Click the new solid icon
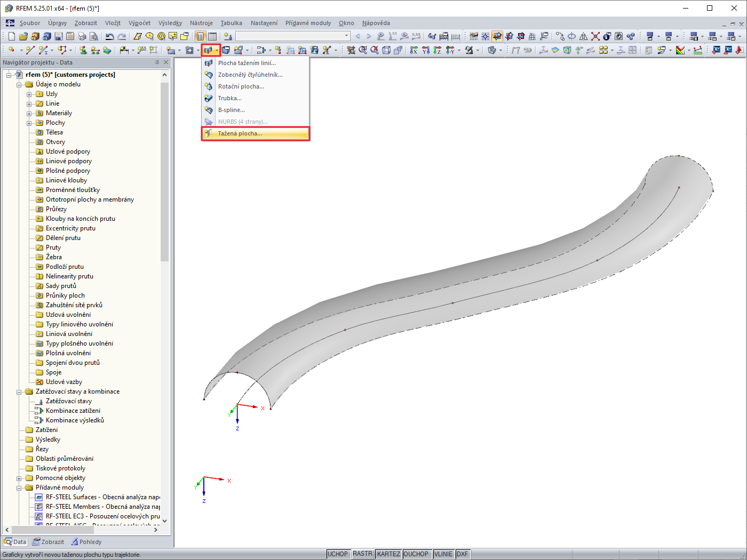This screenshot has width=747, height=560. [x=226, y=50]
